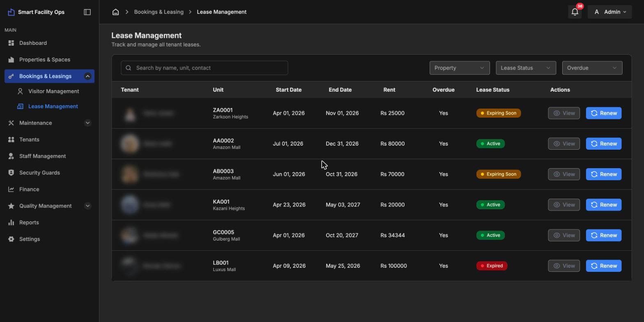Image resolution: width=644 pixels, height=322 pixels.
Task: Click the lease search input field
Action: coord(204,68)
